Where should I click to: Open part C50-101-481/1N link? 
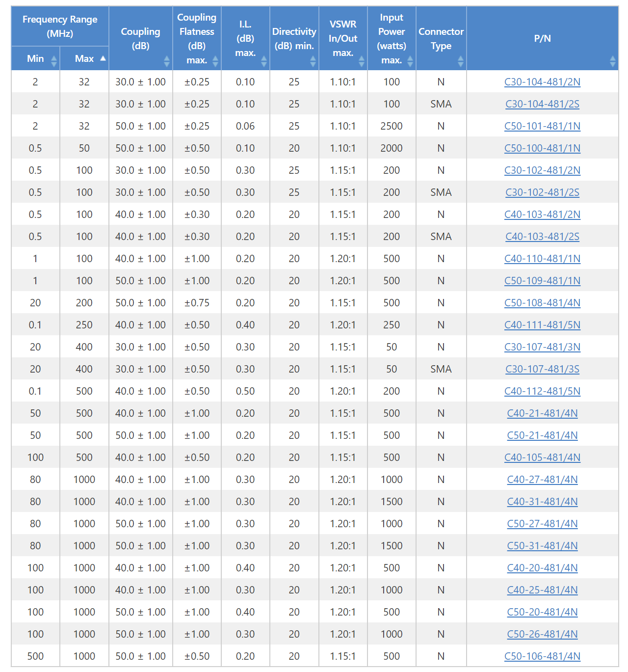(542, 126)
